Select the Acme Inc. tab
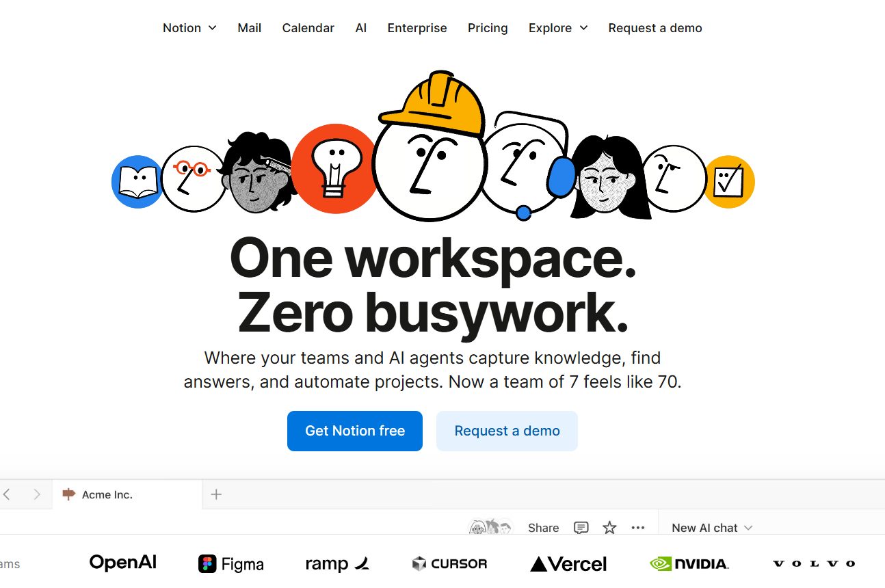Image resolution: width=885 pixels, height=588 pixels. pos(107,494)
